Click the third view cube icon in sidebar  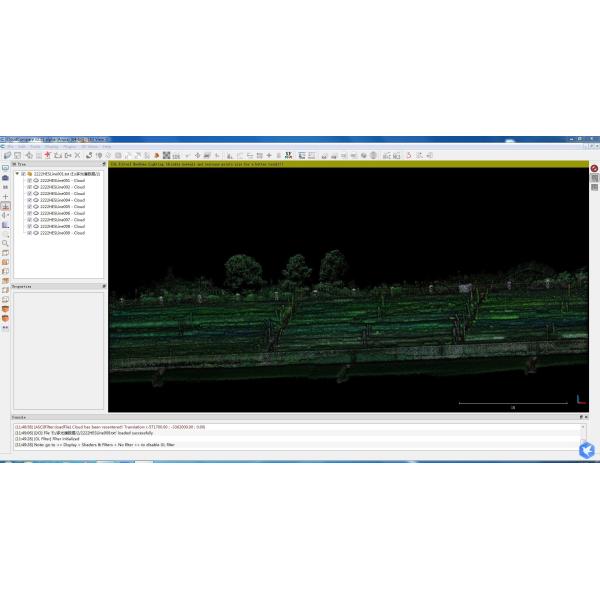[x=5, y=272]
